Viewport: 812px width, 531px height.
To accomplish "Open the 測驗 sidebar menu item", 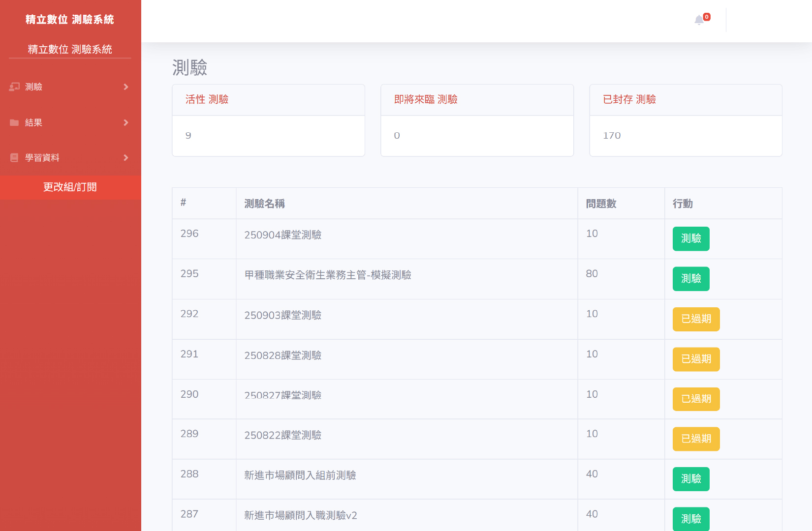I will [x=33, y=87].
